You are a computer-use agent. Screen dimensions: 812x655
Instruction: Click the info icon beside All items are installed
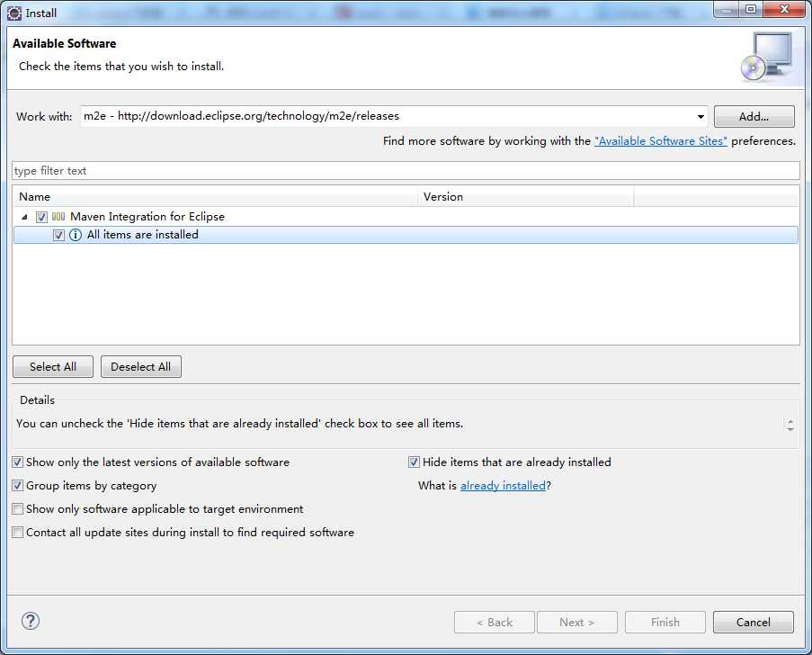[x=76, y=235]
